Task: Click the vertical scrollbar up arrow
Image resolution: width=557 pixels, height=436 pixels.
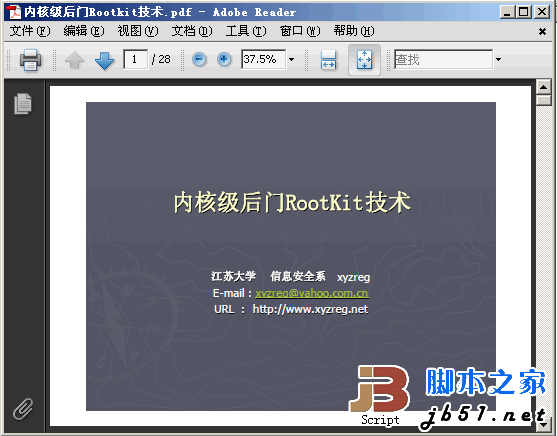Action: [x=544, y=87]
